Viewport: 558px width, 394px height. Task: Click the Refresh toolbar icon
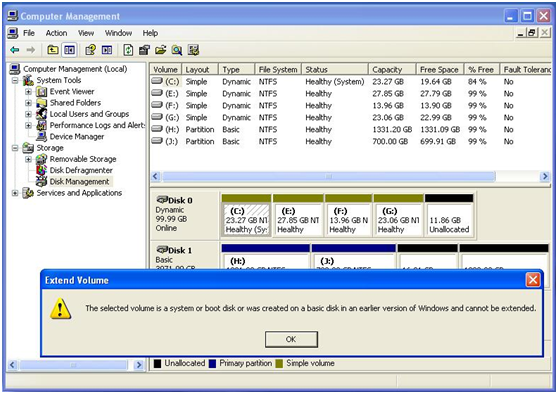click(x=128, y=50)
